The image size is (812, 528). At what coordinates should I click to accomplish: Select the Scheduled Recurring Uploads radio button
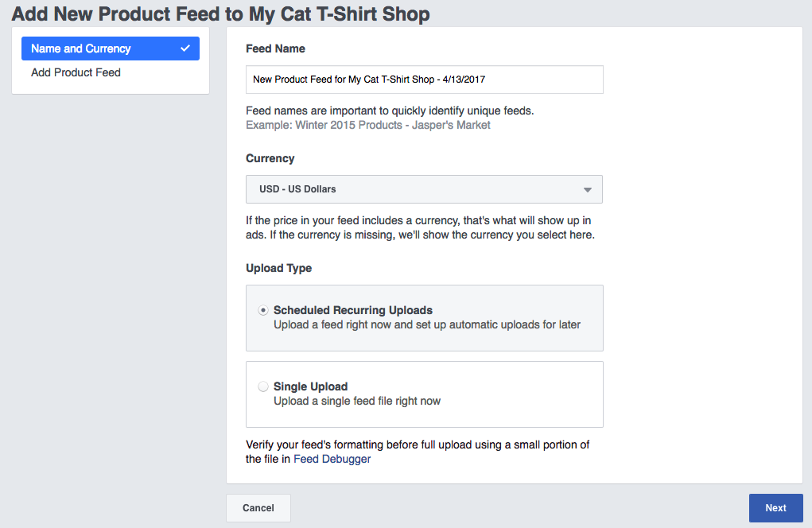click(x=263, y=310)
